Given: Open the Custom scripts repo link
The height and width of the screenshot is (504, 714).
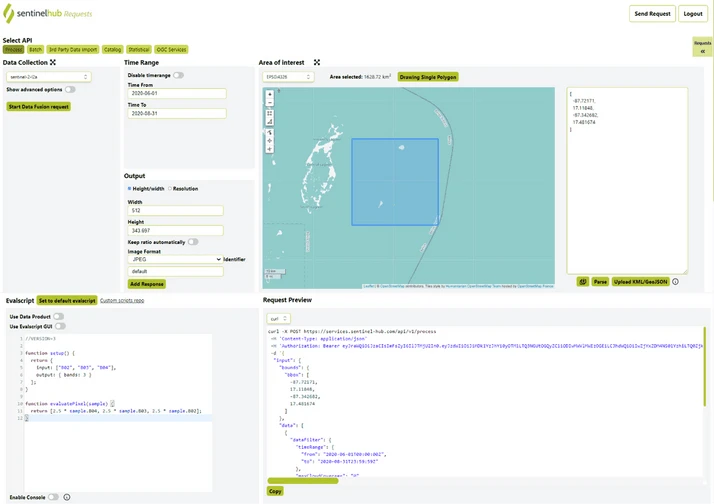Looking at the screenshot, I should coord(122,300).
